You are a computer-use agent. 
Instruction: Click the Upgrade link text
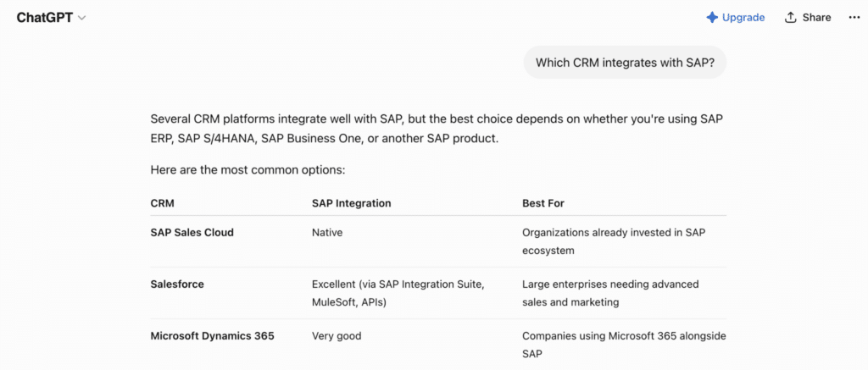point(743,18)
